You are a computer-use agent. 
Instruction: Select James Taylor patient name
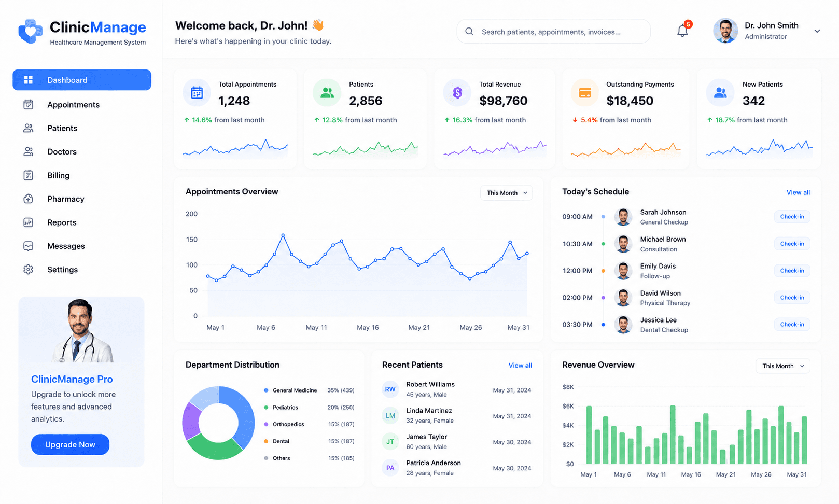click(x=426, y=437)
